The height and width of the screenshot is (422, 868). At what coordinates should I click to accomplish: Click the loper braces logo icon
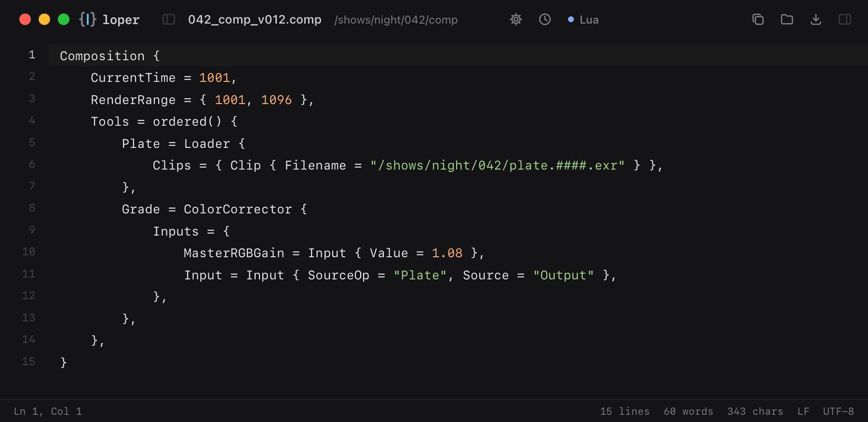[x=88, y=19]
